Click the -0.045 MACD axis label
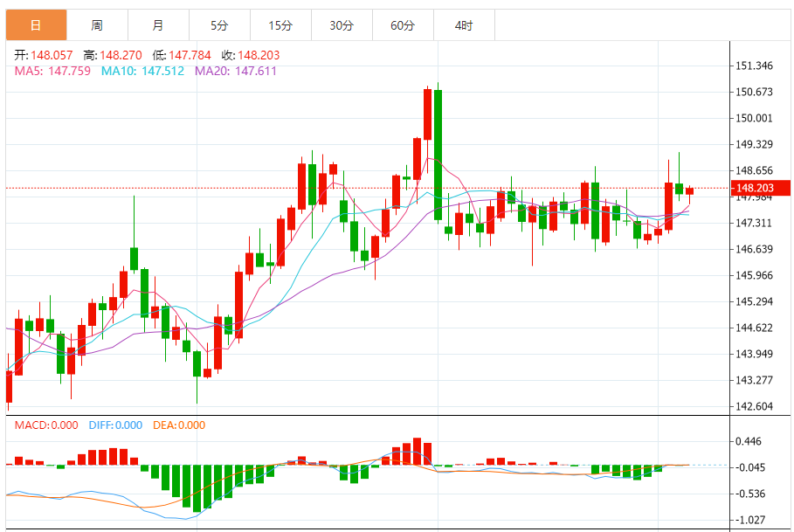794x532 pixels. pos(750,467)
